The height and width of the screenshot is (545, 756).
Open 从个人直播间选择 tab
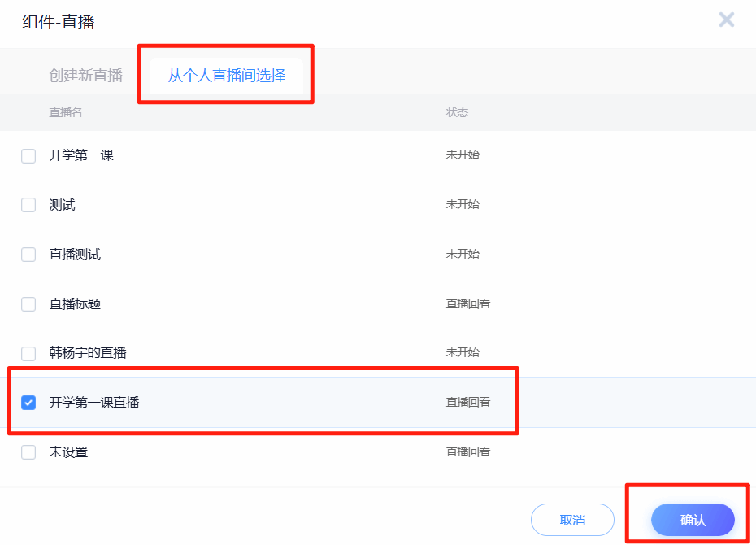pos(226,76)
